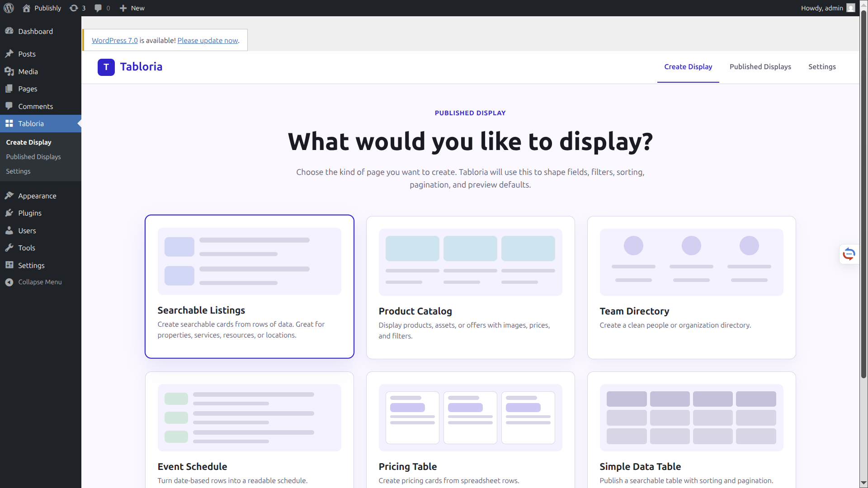Switch to the Published Displays tab
This screenshot has width=868, height=488.
(x=760, y=67)
